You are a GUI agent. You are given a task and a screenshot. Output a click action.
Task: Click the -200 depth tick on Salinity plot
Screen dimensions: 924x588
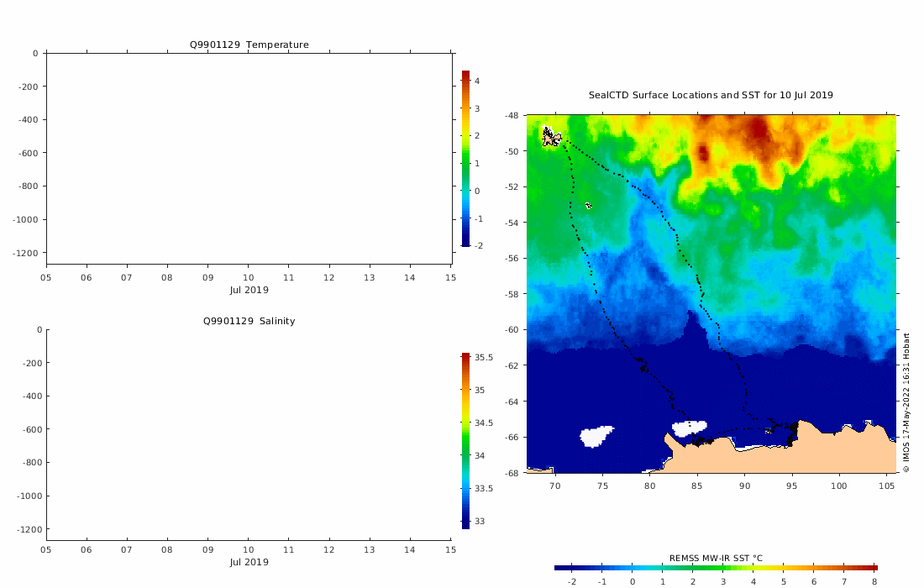[33, 364]
